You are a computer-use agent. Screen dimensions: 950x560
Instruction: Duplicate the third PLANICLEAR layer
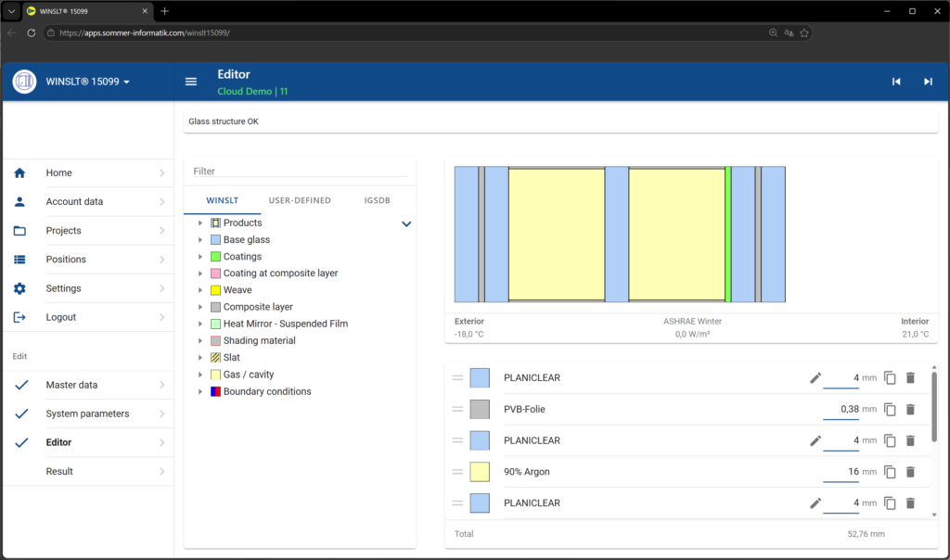[890, 503]
